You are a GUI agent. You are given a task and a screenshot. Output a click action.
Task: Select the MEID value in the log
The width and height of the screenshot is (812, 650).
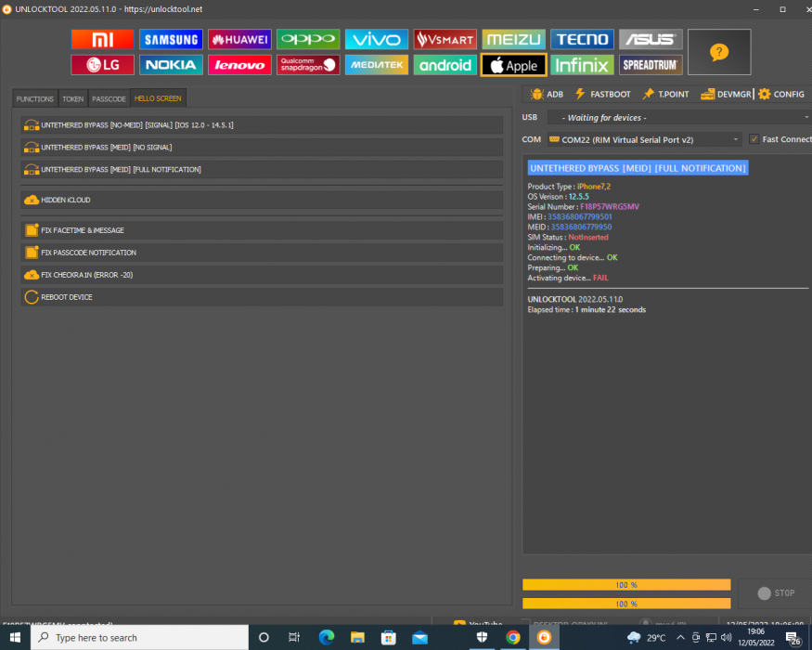[x=581, y=227]
